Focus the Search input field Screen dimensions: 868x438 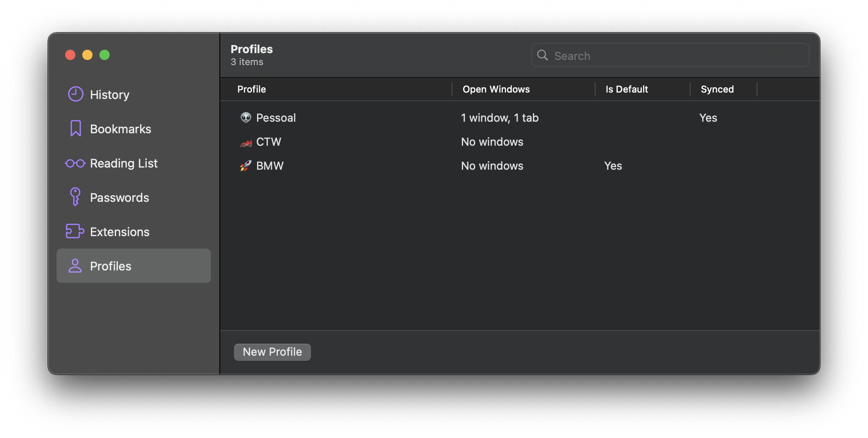click(677, 56)
